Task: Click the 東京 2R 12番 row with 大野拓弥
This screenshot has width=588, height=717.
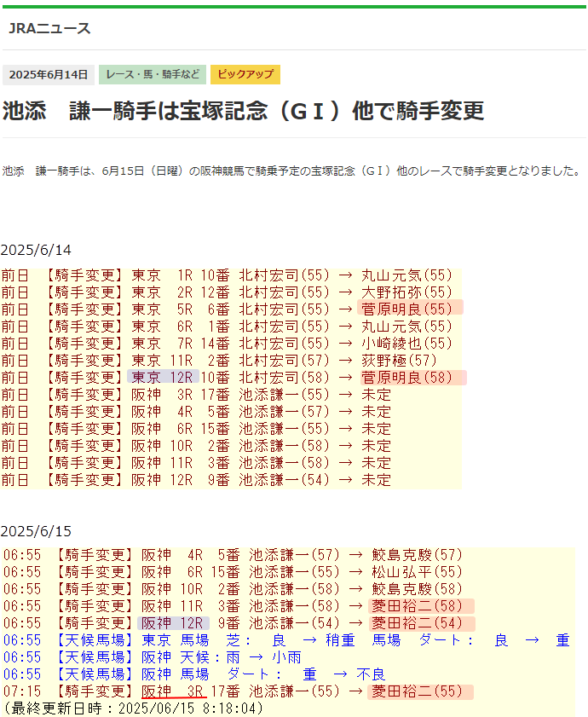Action: pos(227,292)
